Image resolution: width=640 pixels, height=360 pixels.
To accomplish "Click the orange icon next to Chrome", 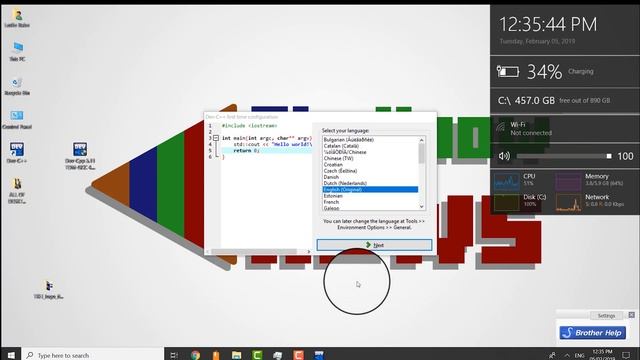I will coord(216,355).
